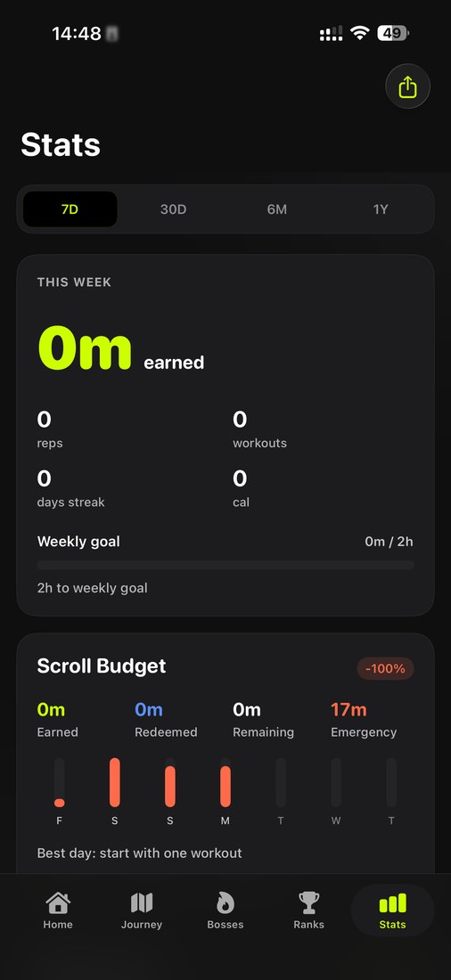Open the Home tab house icon
This screenshot has width=451, height=980.
click(x=58, y=902)
